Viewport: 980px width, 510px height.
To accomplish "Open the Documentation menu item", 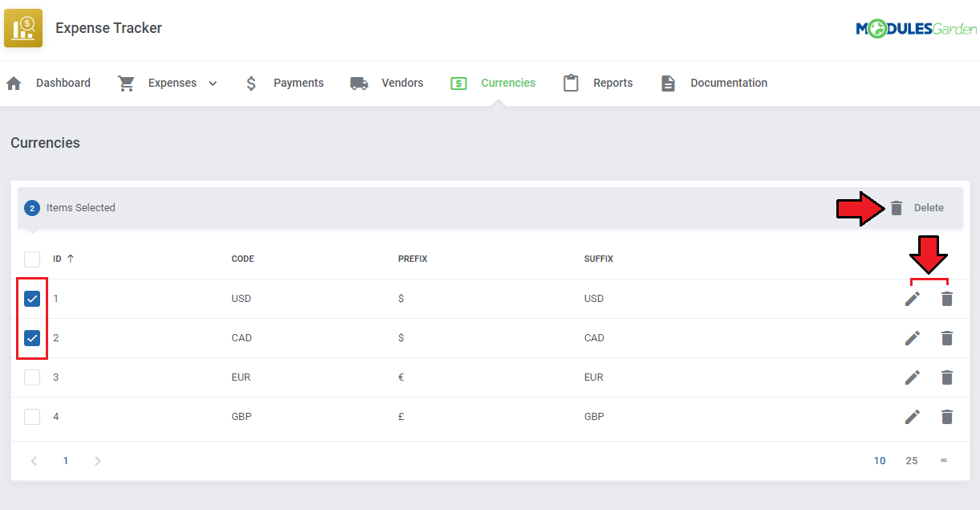I will (729, 83).
